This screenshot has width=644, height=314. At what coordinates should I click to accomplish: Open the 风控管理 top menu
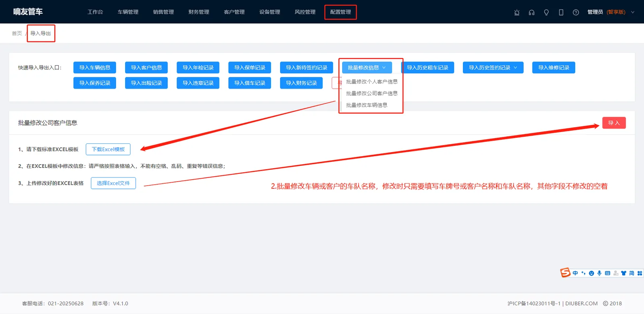click(x=305, y=12)
